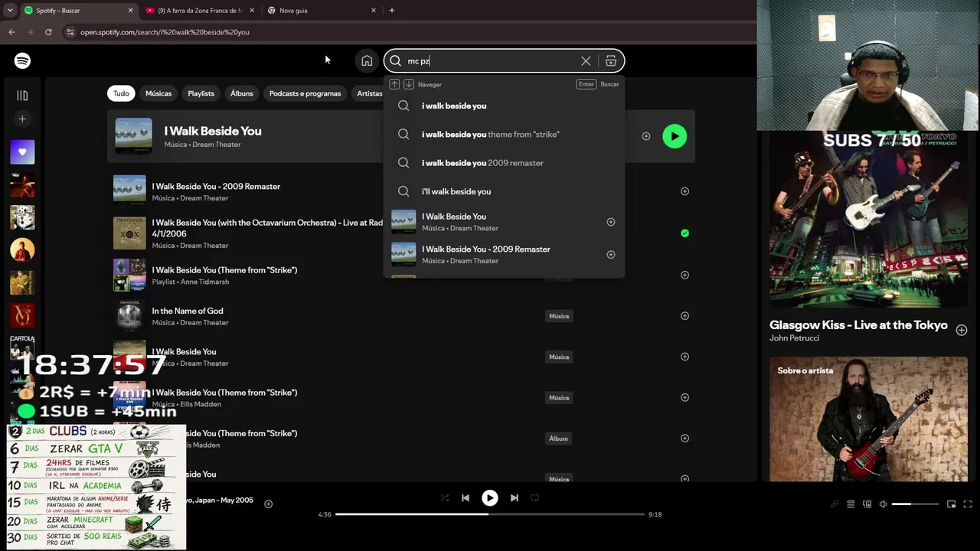Open Your Library sidebar icon

(22, 96)
